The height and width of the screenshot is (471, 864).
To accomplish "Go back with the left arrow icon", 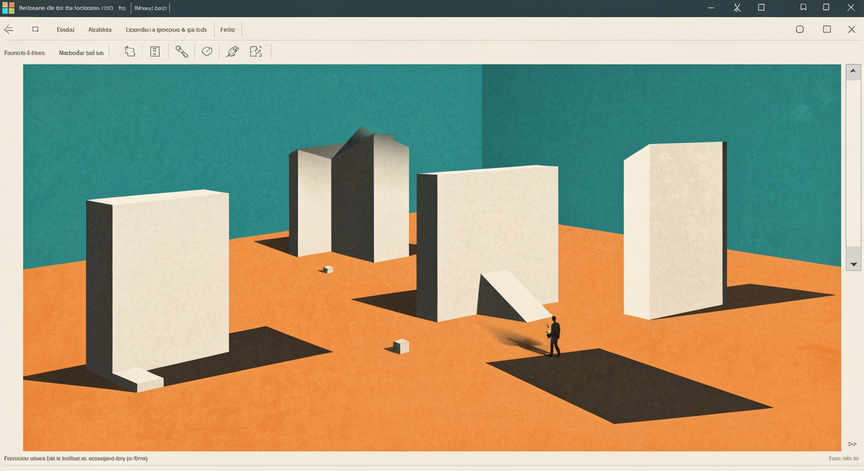I will (8, 30).
